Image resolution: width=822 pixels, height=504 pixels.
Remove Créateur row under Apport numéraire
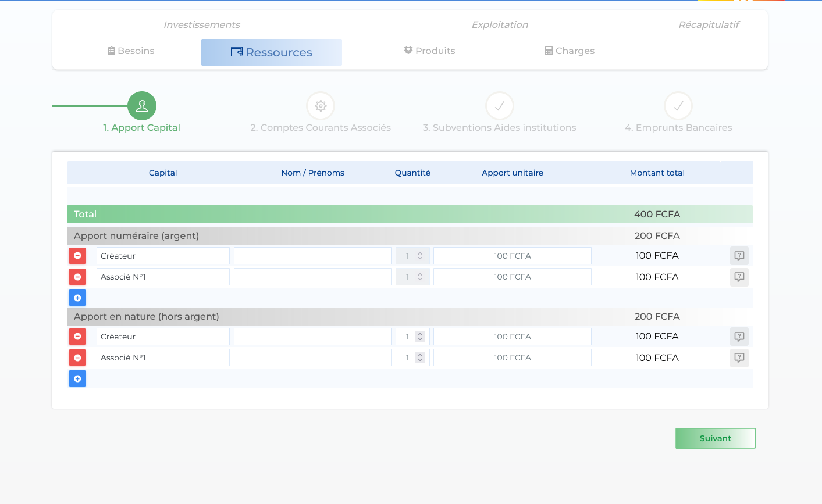point(77,256)
